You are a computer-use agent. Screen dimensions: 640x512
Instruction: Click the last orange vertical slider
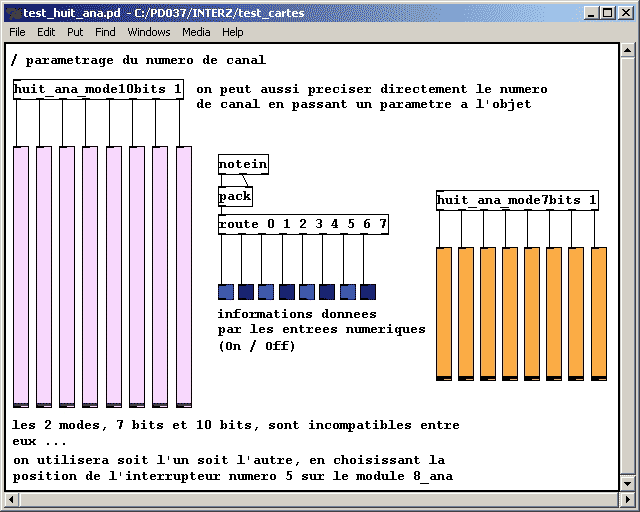click(599, 313)
